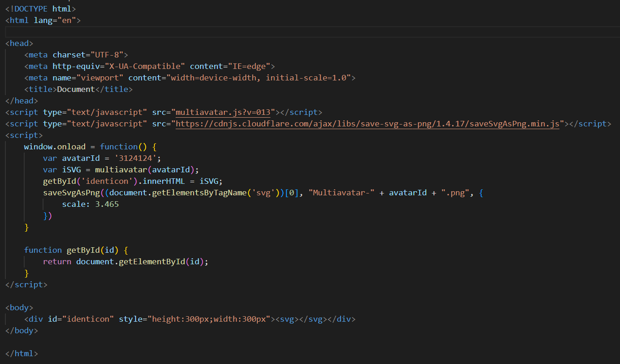Click the opening body tag
The width and height of the screenshot is (620, 364).
[18, 307]
